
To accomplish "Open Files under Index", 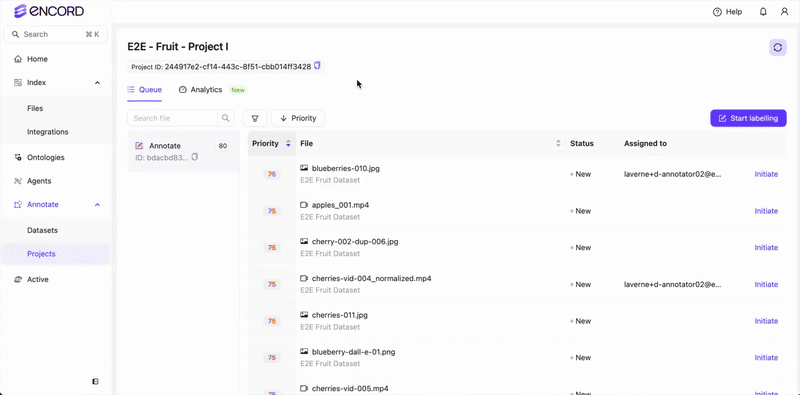I will click(35, 108).
